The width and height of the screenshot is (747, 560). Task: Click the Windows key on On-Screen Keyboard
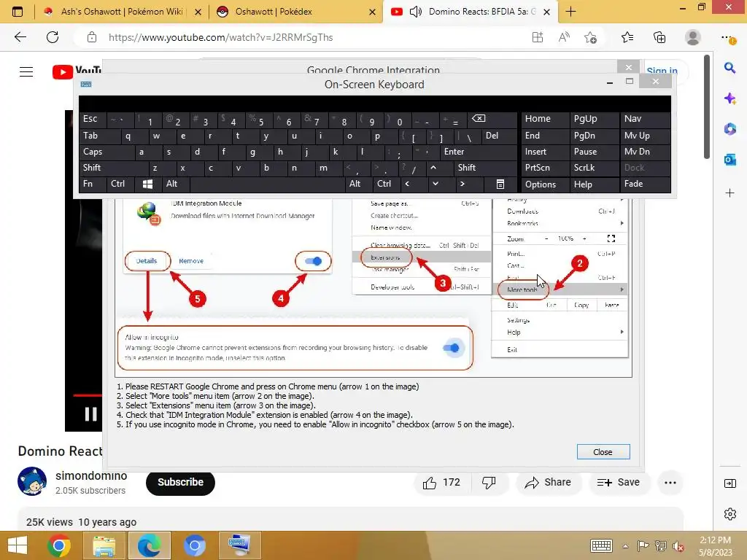(147, 184)
